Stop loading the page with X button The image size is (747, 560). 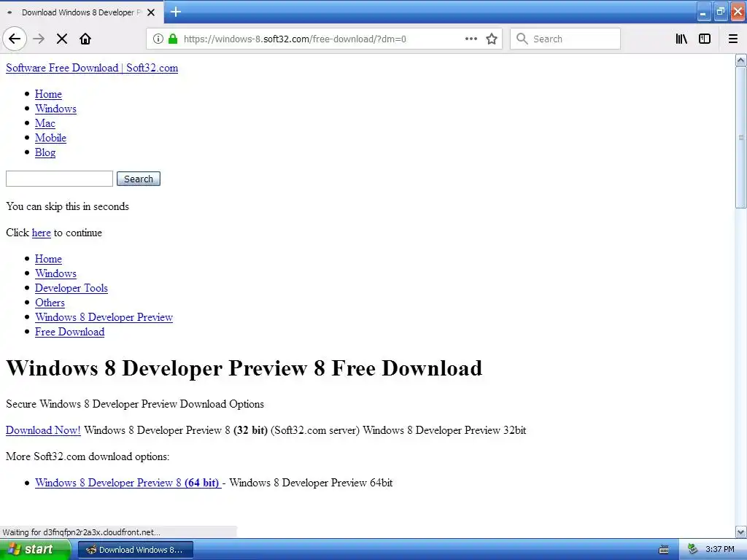pyautogui.click(x=62, y=39)
